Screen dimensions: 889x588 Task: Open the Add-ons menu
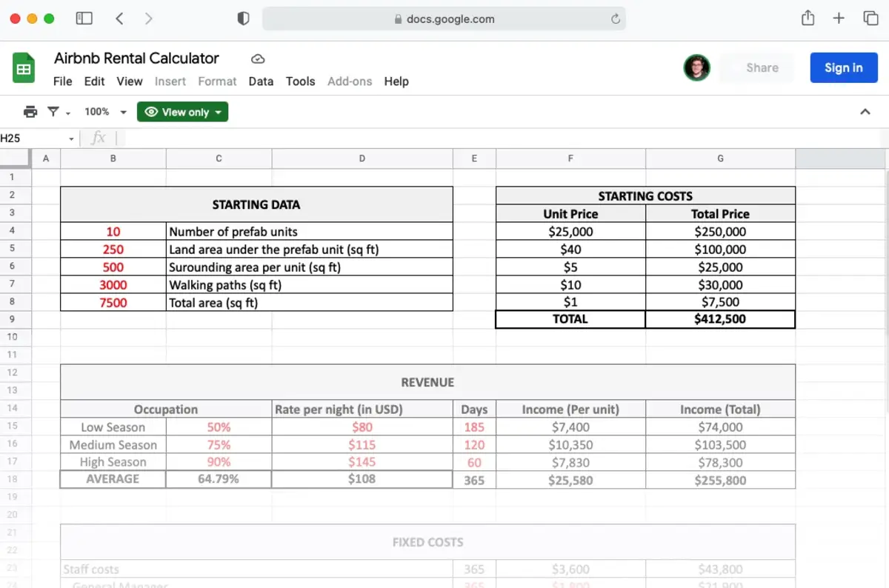(350, 81)
